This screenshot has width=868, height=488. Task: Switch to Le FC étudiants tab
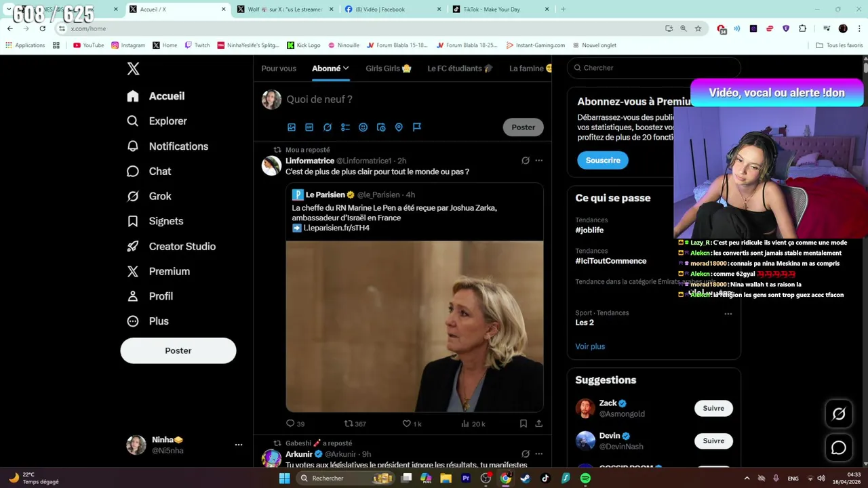(460, 68)
